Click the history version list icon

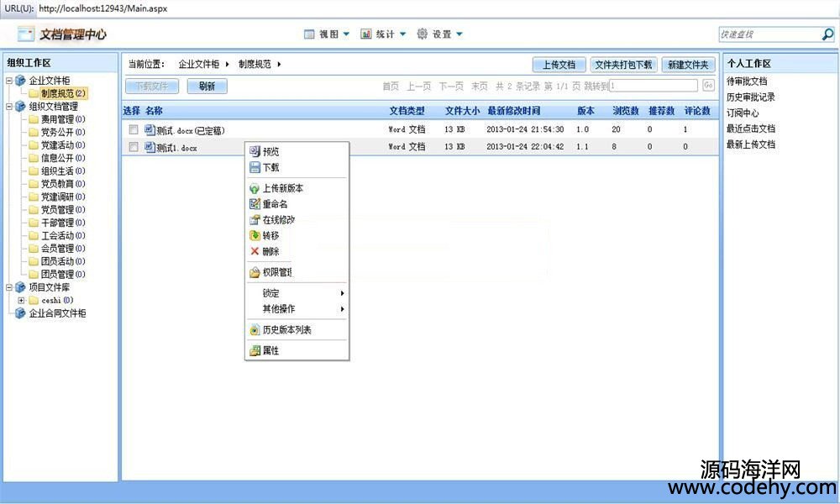point(255,330)
